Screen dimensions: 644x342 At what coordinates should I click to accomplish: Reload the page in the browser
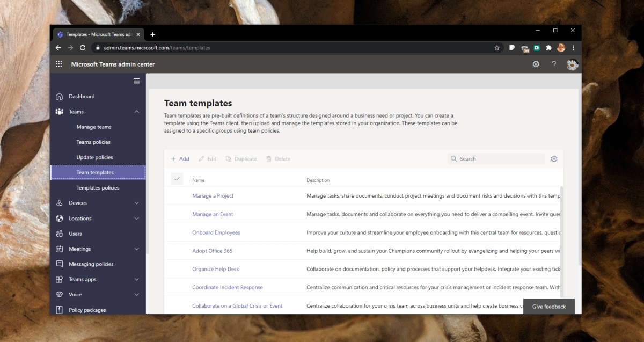click(83, 48)
